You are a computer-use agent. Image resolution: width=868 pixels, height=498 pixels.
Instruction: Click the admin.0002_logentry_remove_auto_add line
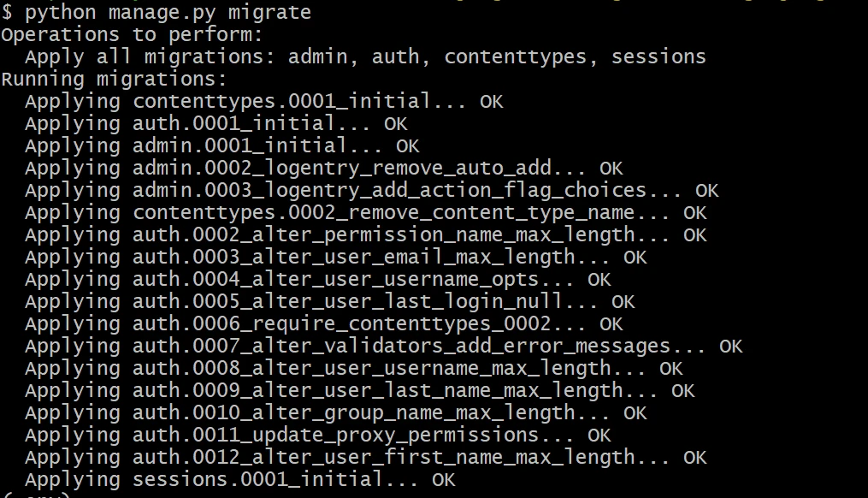click(323, 169)
